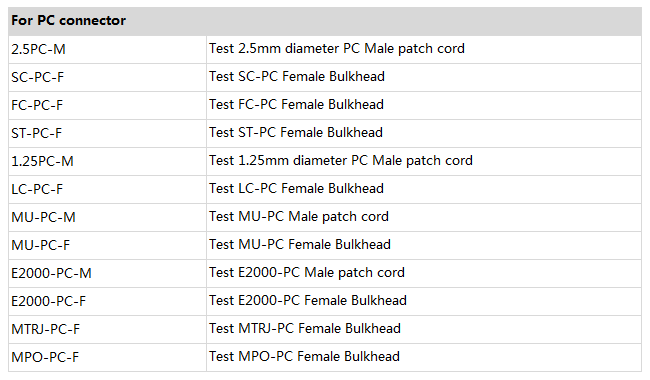This screenshot has width=650, height=380.
Task: Select the ST-PC-F model cell
Action: [107, 133]
